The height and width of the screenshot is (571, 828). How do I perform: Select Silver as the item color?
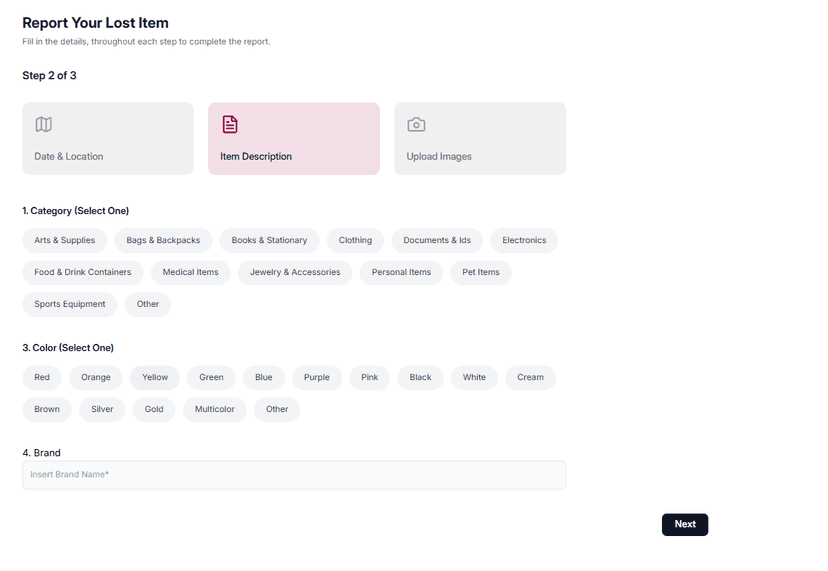[x=102, y=409]
